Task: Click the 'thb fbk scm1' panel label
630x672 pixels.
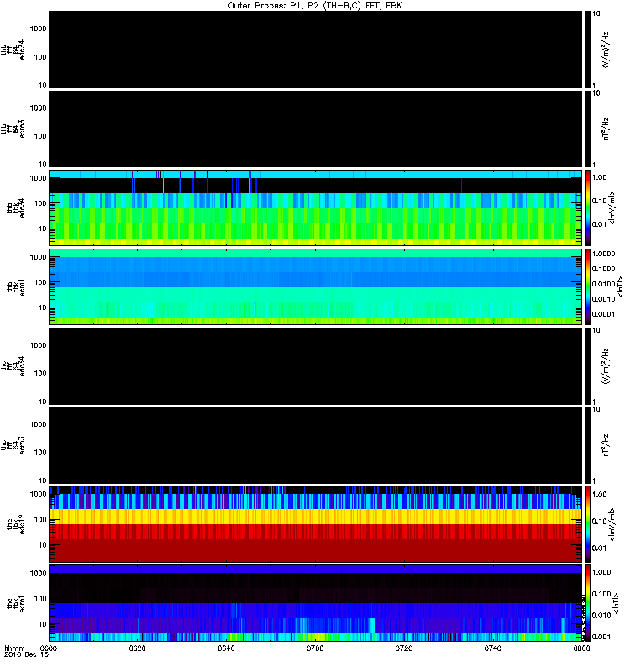Action: coord(16,286)
